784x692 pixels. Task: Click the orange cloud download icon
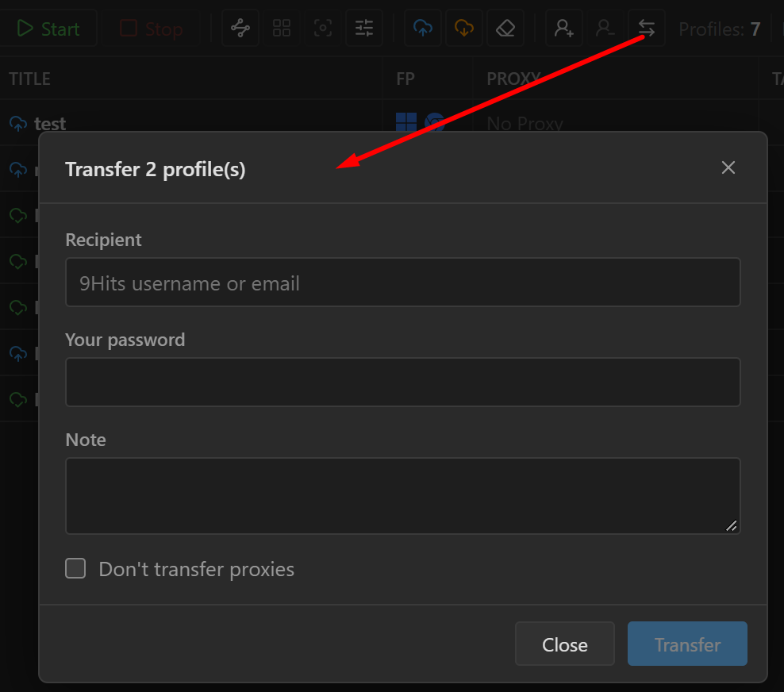click(464, 28)
